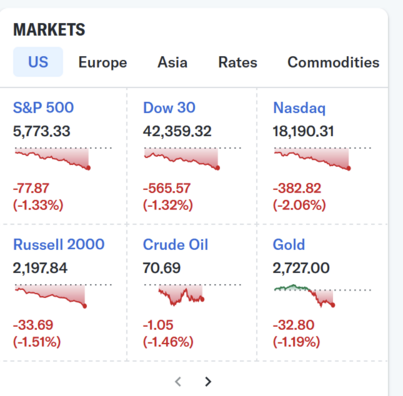Click the Crude Oil sparkline chart
The height and width of the screenshot is (396, 403).
click(192, 295)
